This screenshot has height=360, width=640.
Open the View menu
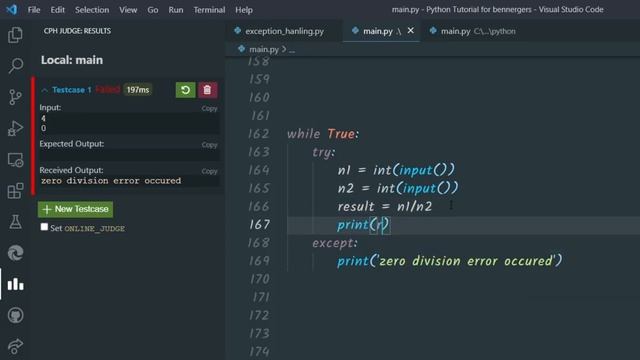click(128, 10)
